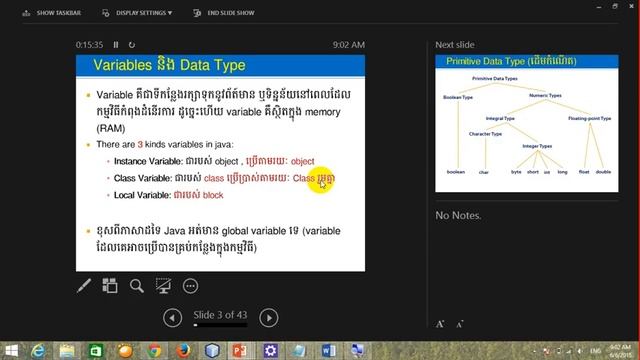Click the 'Next slide' label
The image size is (640, 360).
[x=455, y=45]
